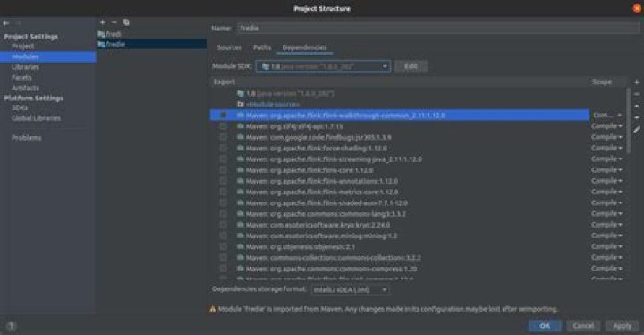644x335 pixels.
Task: Copy the selected module
Action: click(x=126, y=22)
